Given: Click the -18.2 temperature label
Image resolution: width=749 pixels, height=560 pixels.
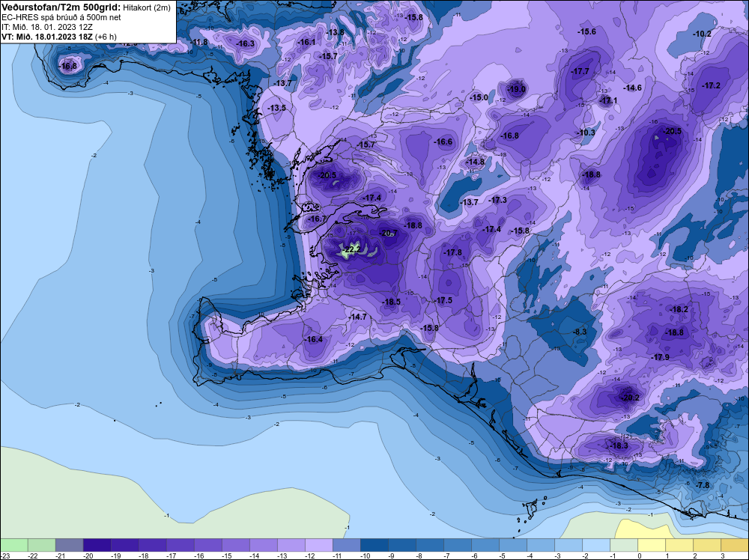Looking at the screenshot, I should coord(679,309).
